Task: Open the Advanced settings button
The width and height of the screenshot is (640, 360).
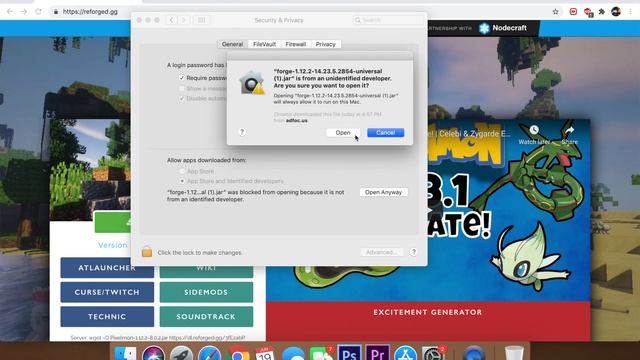Action: click(x=381, y=252)
